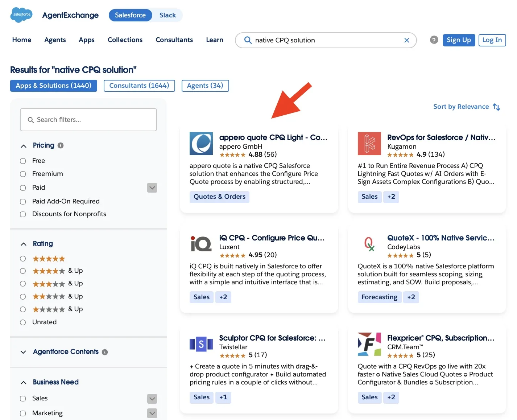Screen dimensions: 517x420
Task: Expand the Marketing sub-options dropdown
Action: click(x=152, y=413)
